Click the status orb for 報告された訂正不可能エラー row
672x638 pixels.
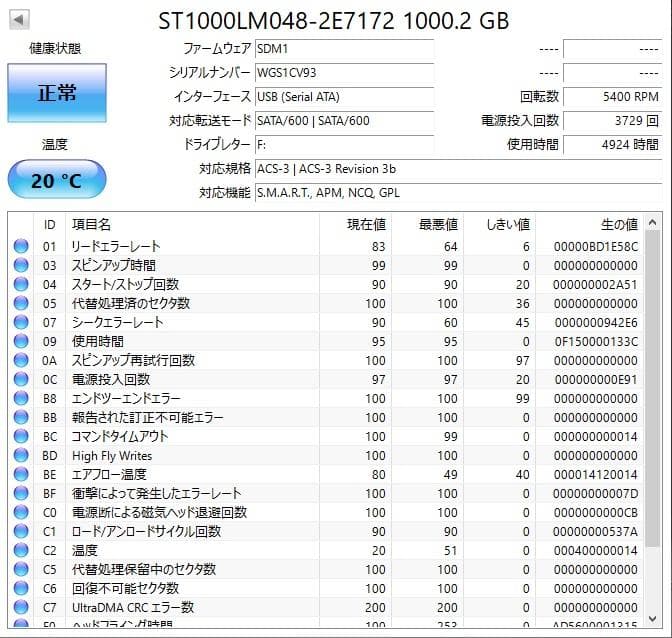(21, 417)
